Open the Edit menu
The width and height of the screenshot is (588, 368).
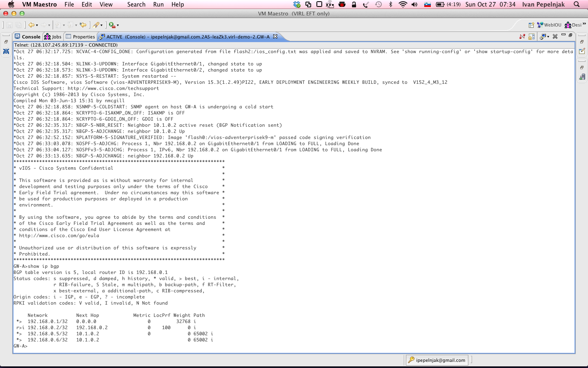pos(87,4)
